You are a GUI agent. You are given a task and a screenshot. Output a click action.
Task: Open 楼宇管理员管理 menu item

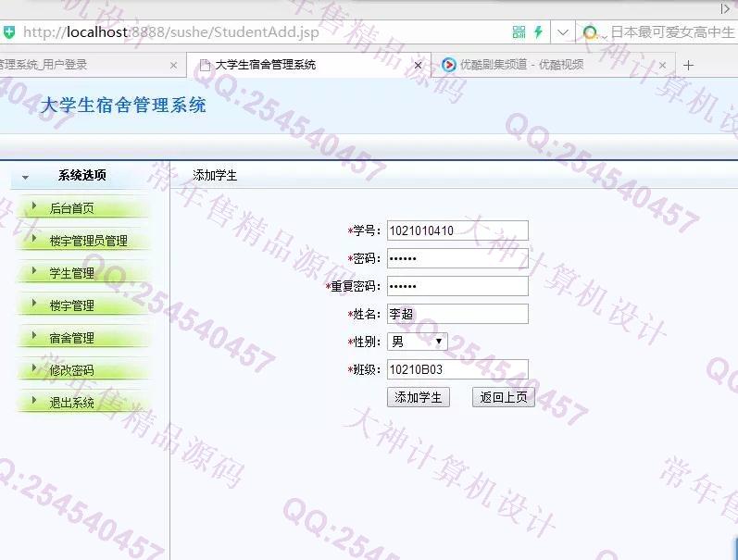point(89,241)
